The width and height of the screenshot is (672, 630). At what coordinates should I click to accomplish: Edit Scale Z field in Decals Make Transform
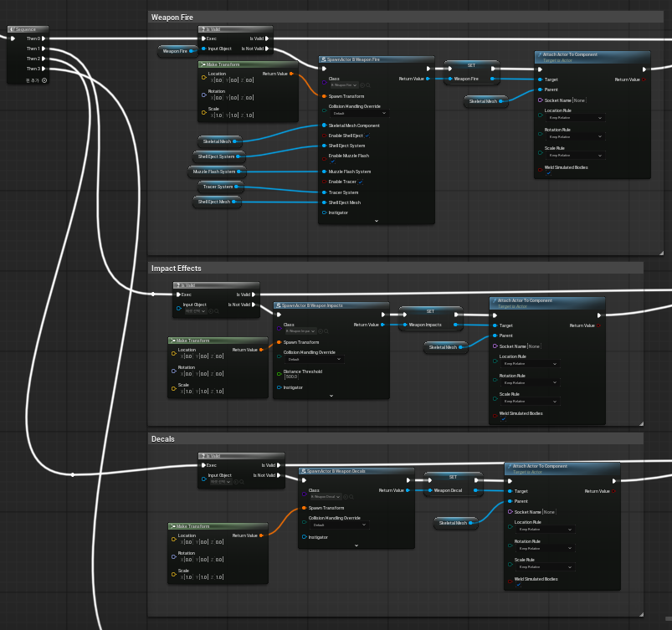point(219,577)
